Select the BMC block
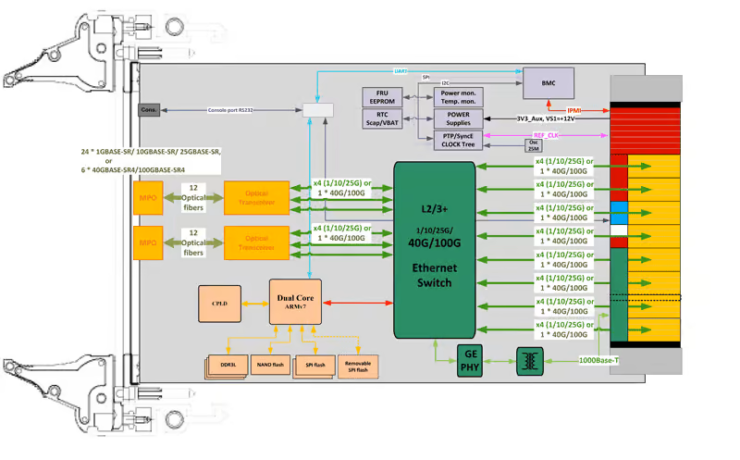The image size is (740, 460). 548,83
